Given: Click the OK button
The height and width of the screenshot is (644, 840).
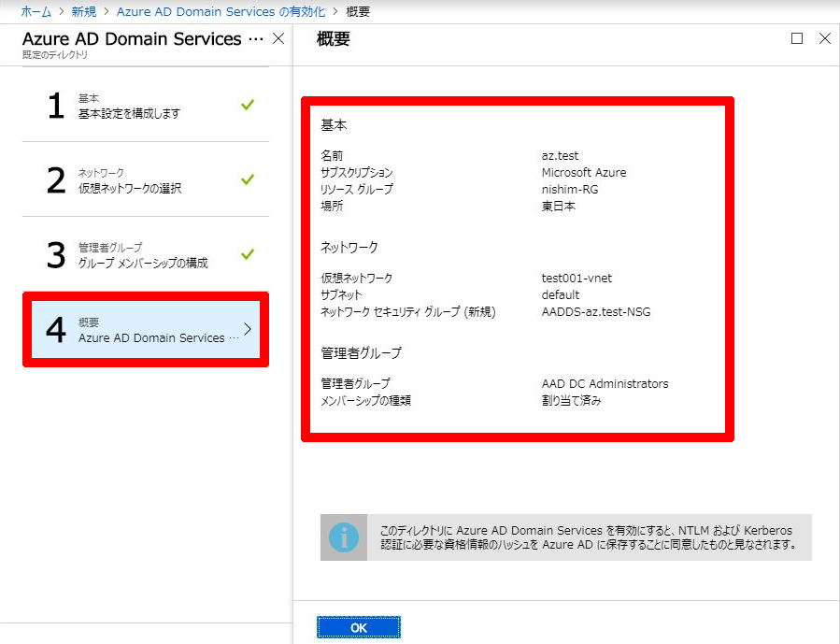Looking at the screenshot, I should 359,627.
